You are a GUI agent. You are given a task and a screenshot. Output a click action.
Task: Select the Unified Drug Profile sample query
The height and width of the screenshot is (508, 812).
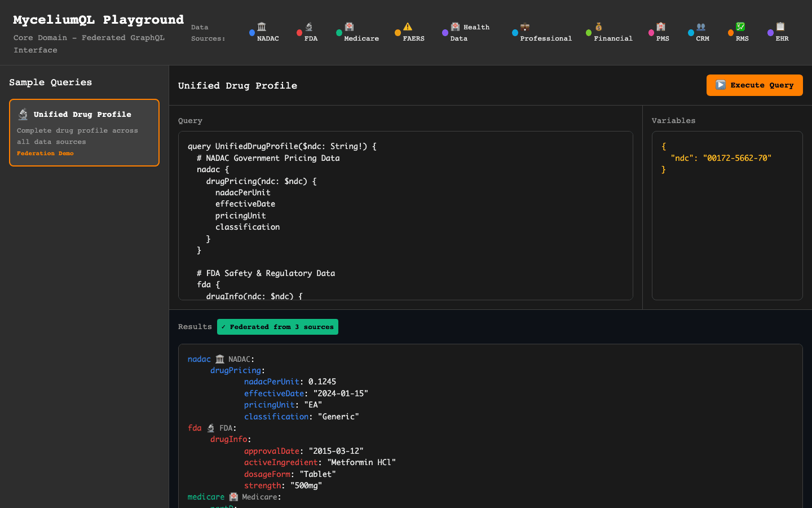coord(84,133)
